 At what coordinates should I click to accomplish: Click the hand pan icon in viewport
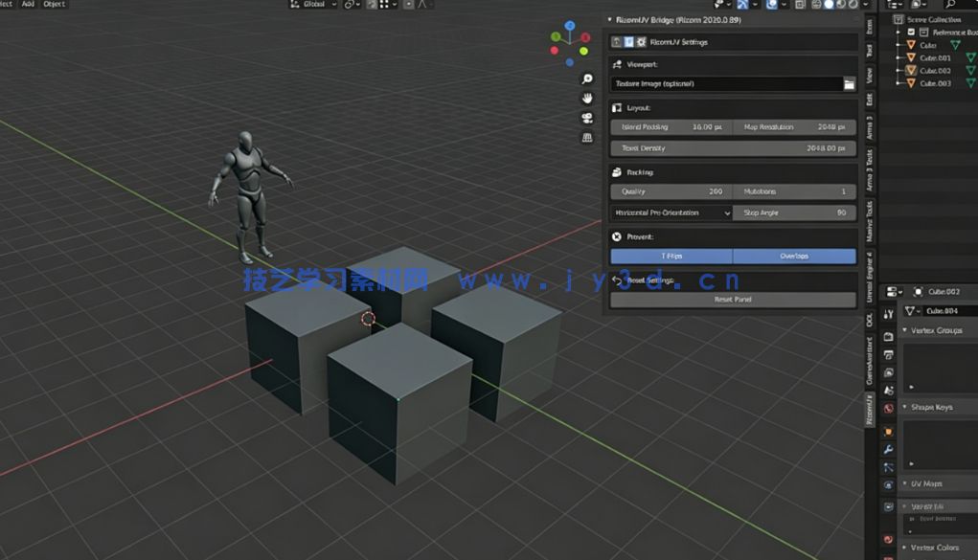tap(586, 99)
